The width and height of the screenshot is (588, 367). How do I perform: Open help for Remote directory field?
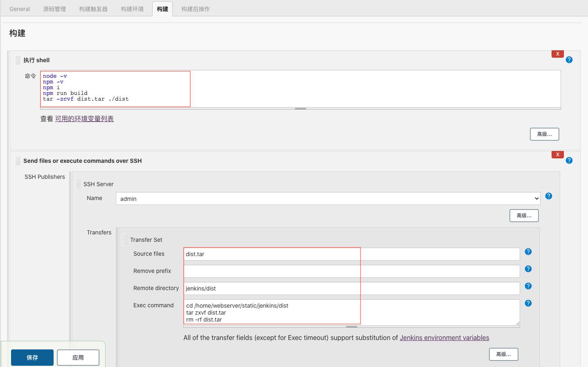[528, 286]
